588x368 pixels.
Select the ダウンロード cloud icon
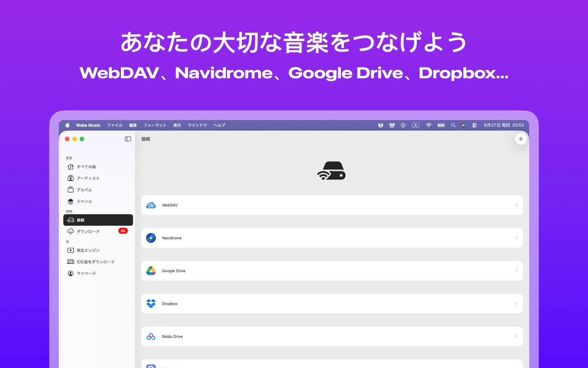(x=71, y=231)
